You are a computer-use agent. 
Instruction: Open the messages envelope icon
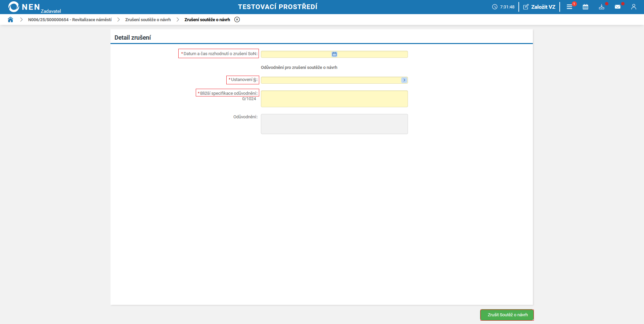click(617, 7)
